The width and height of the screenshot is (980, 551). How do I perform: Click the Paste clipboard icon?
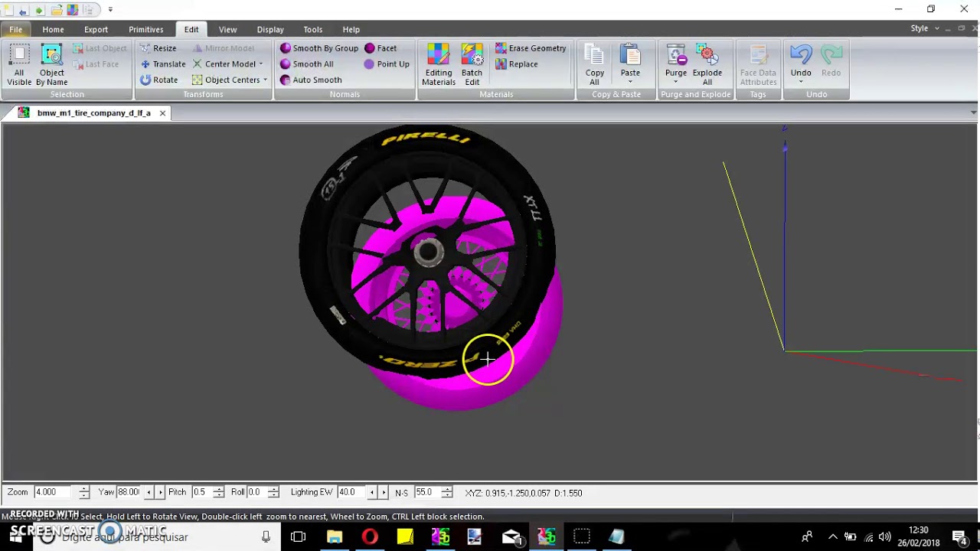(x=630, y=55)
